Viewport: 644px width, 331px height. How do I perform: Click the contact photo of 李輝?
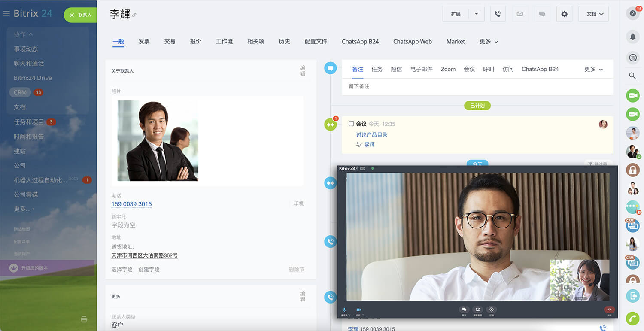(x=158, y=141)
